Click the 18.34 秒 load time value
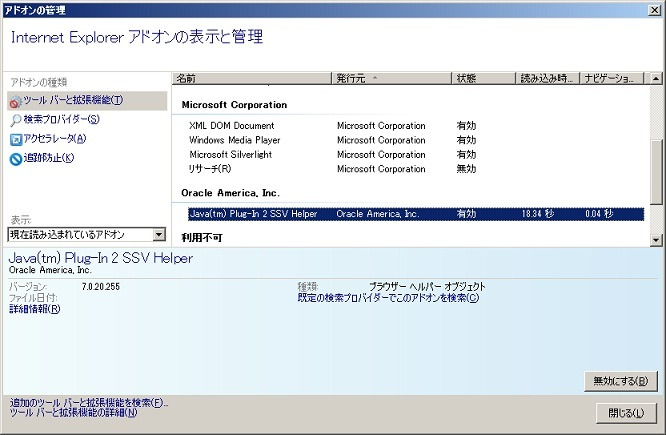 (x=538, y=214)
